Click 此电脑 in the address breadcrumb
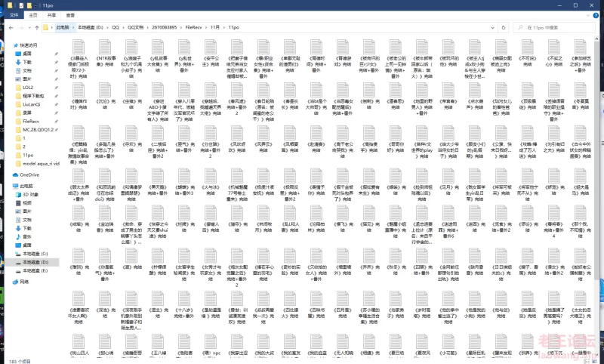 pyautogui.click(x=63, y=27)
